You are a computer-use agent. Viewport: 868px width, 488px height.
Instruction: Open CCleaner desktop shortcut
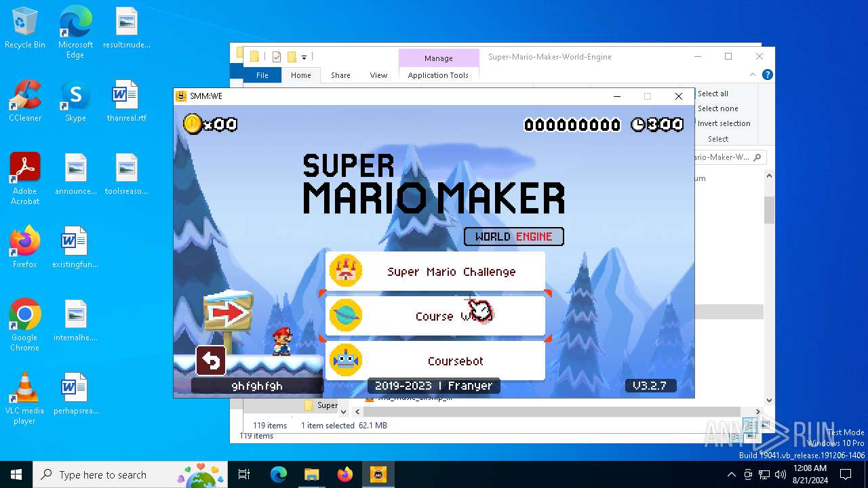click(x=25, y=101)
